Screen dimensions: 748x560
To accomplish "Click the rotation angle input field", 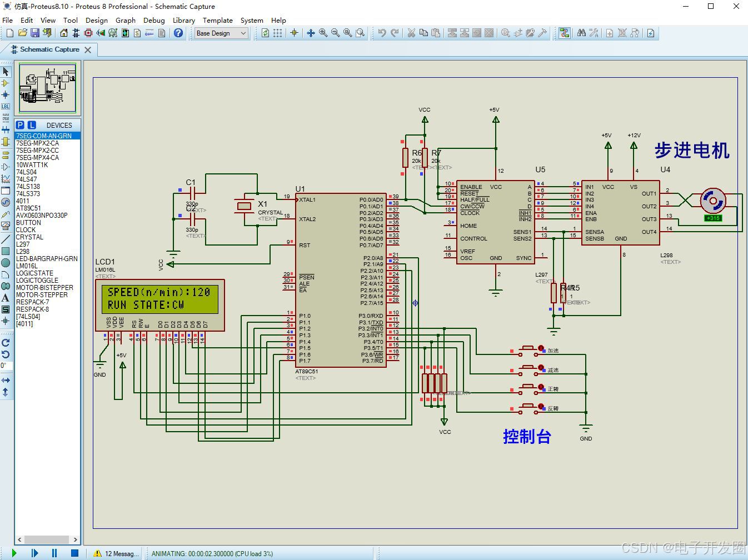I will click(6, 366).
